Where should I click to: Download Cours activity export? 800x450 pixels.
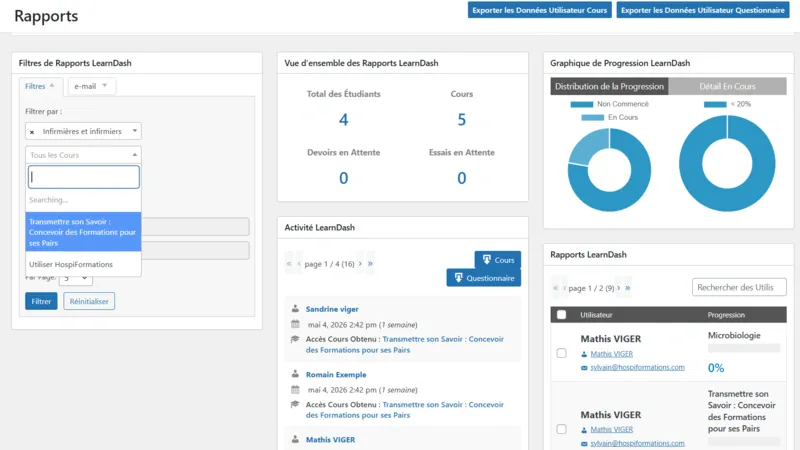point(497,260)
